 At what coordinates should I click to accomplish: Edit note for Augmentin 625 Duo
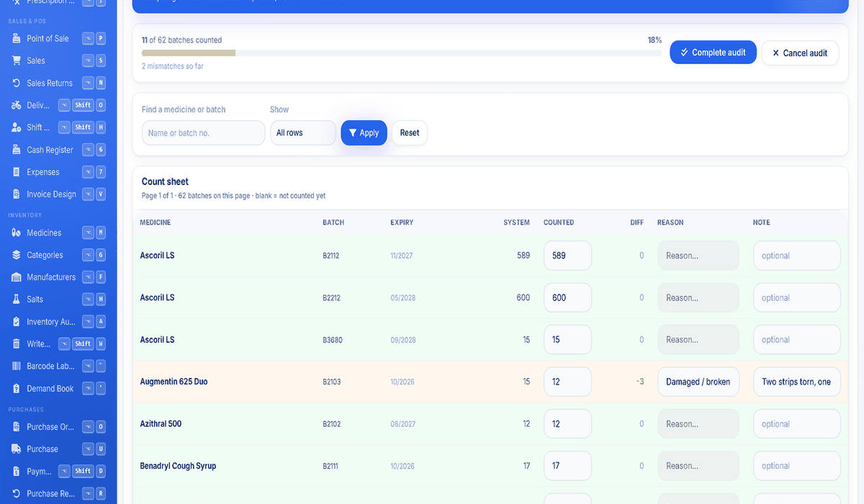coord(796,382)
